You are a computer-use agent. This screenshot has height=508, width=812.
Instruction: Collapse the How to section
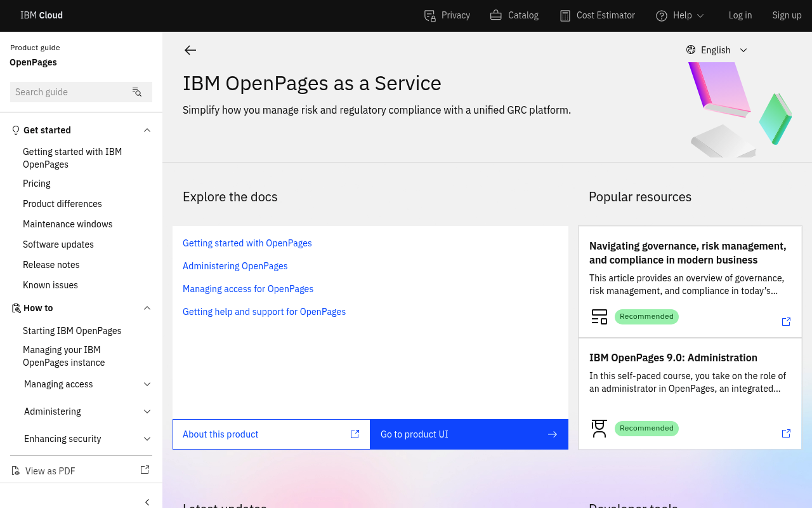tap(147, 308)
